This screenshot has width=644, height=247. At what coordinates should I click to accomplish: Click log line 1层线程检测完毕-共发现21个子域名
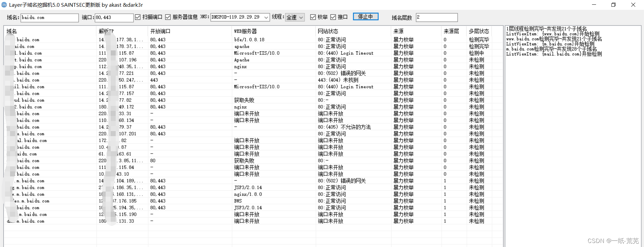[547, 29]
